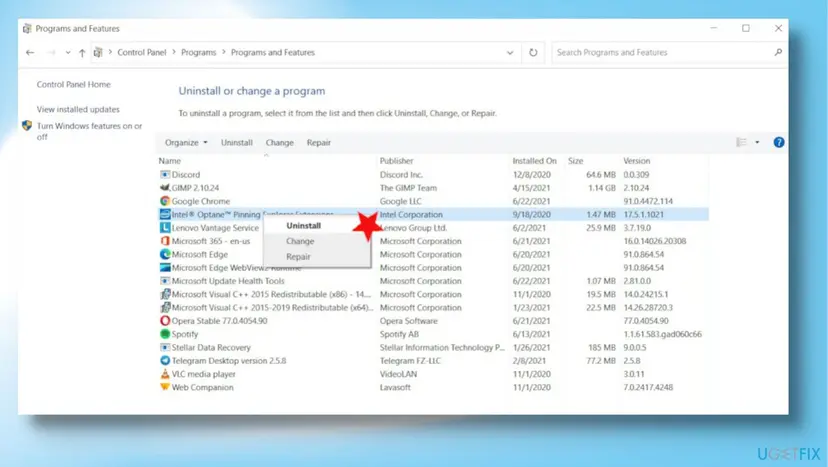Select the Spotify AB publisher cell

[399, 334]
